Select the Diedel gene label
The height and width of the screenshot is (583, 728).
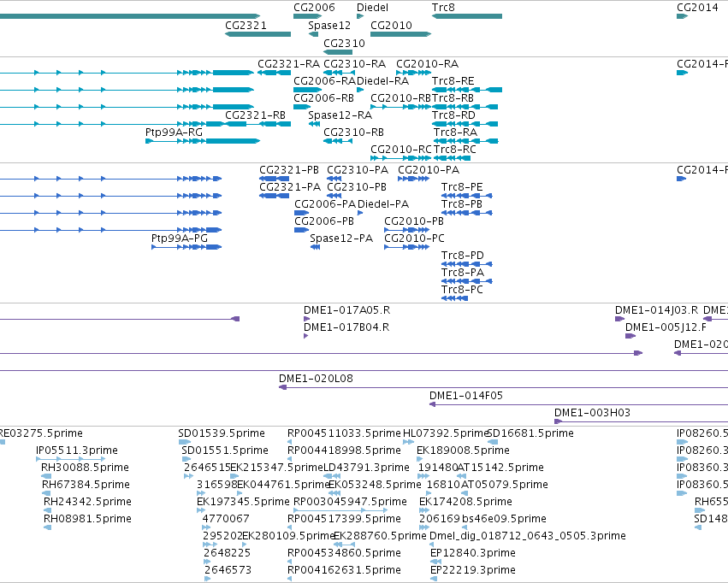pos(372,8)
